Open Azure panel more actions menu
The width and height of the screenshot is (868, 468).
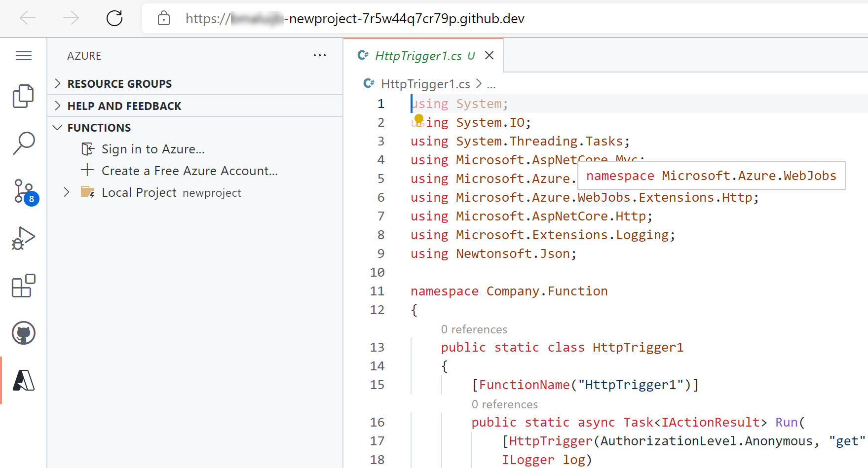pos(320,55)
